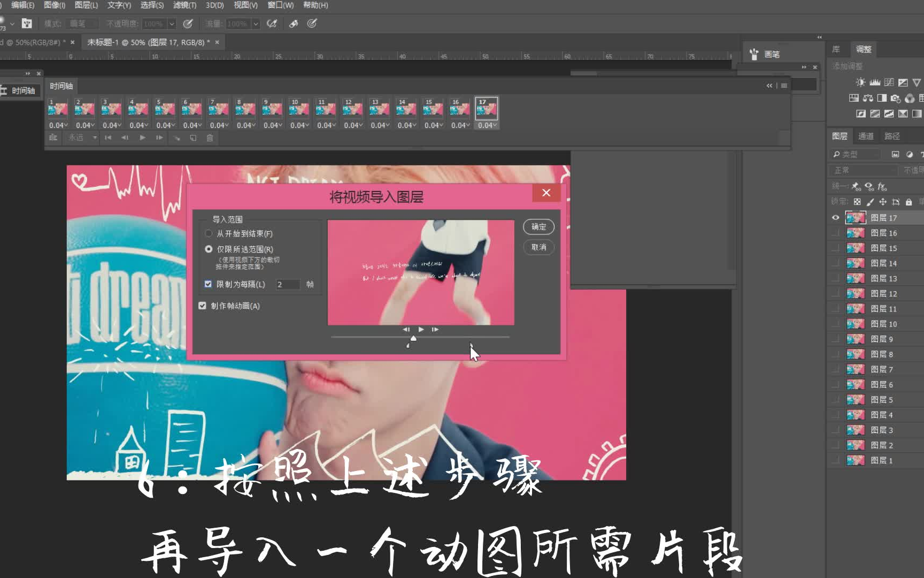
Task: Duplicate selected frame in timeline
Action: pyautogui.click(x=193, y=138)
